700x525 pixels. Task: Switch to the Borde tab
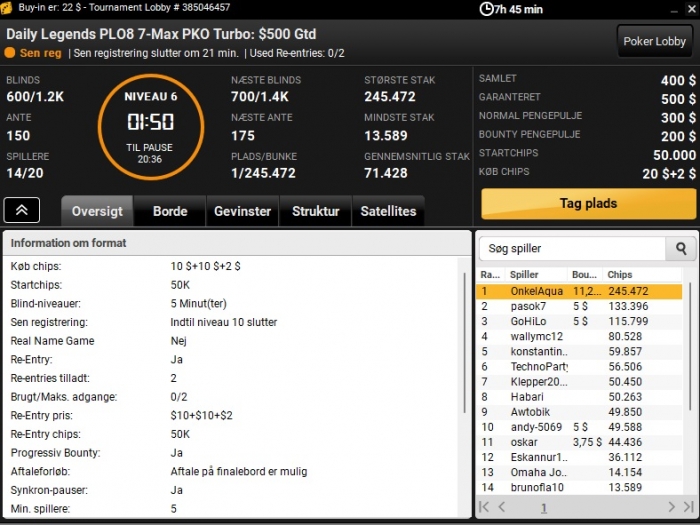(x=170, y=211)
